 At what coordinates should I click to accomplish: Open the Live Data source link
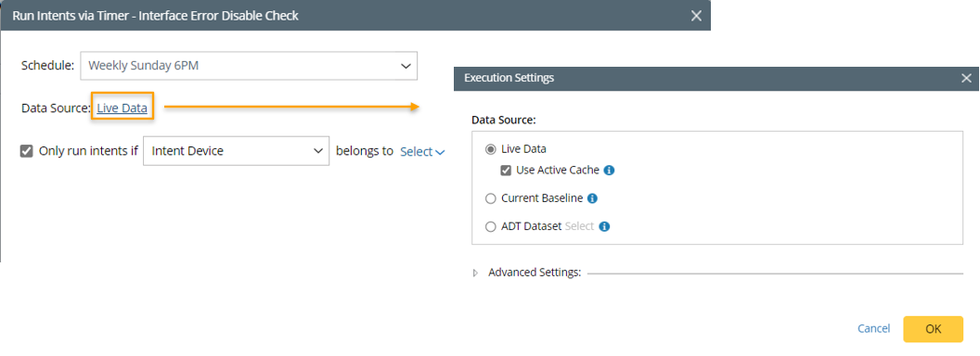tap(122, 108)
